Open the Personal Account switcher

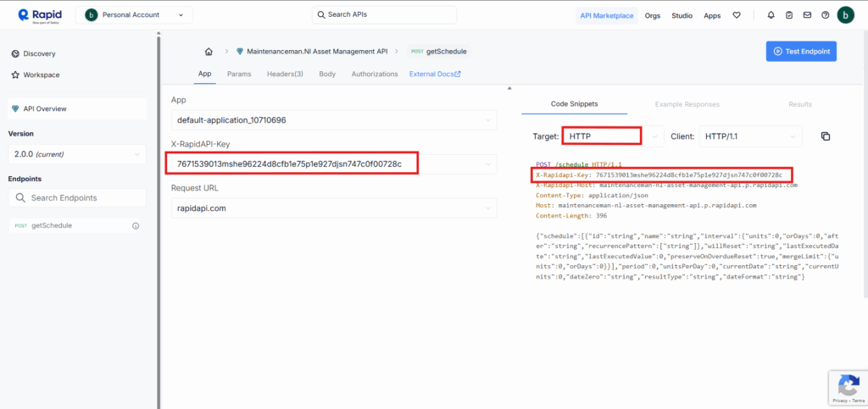coord(134,15)
